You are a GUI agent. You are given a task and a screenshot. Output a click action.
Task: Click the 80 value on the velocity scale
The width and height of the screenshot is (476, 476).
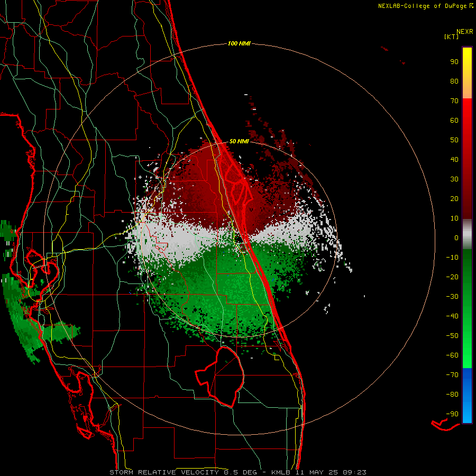[454, 81]
